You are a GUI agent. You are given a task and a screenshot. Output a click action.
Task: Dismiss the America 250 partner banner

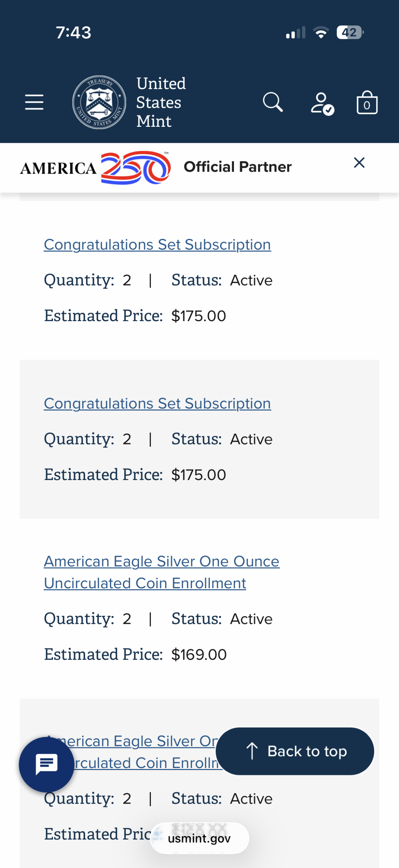point(359,163)
